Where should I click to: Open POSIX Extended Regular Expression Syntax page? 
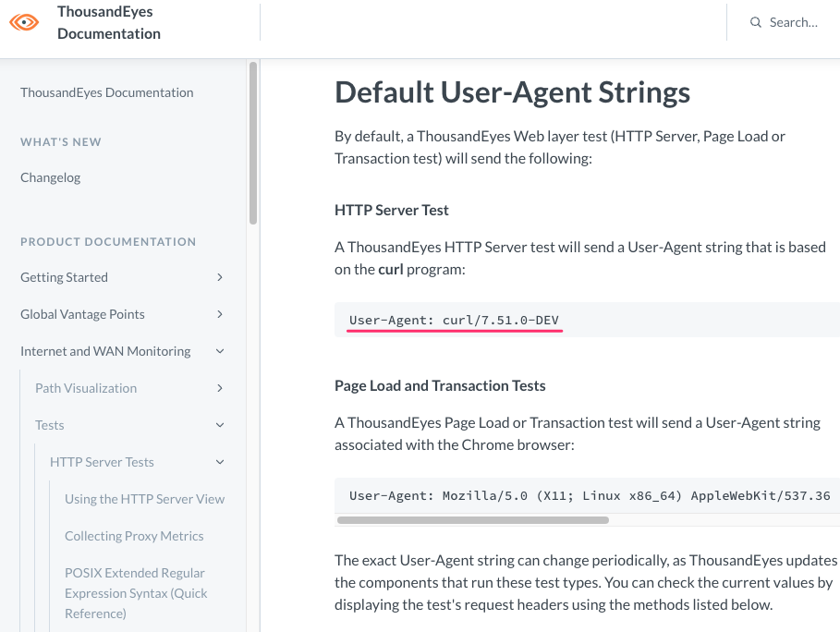[x=136, y=593]
